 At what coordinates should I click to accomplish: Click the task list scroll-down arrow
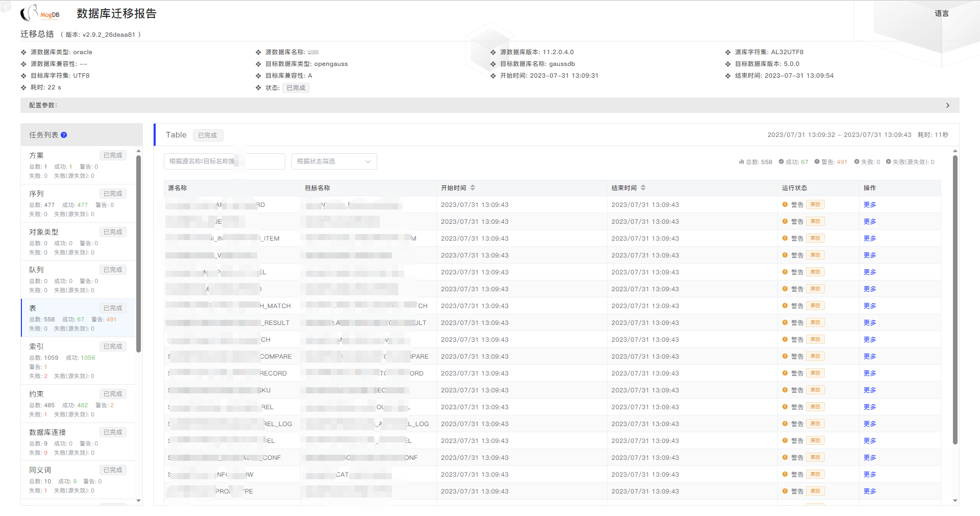pos(138,501)
